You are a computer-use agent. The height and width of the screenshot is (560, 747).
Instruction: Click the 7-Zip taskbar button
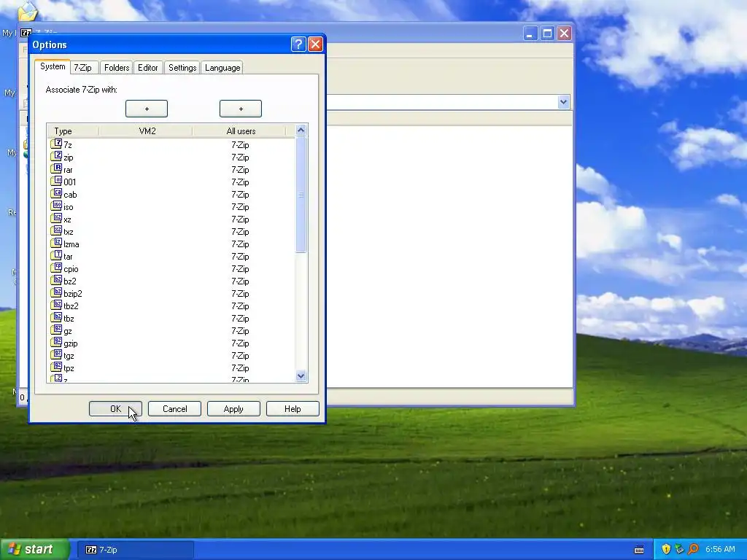136,550
